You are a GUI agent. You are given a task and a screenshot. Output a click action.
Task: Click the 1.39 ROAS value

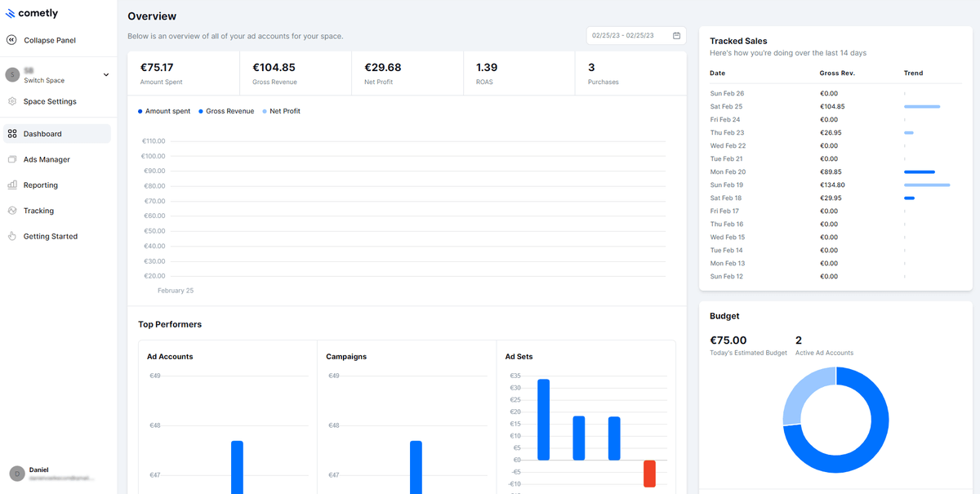point(487,68)
